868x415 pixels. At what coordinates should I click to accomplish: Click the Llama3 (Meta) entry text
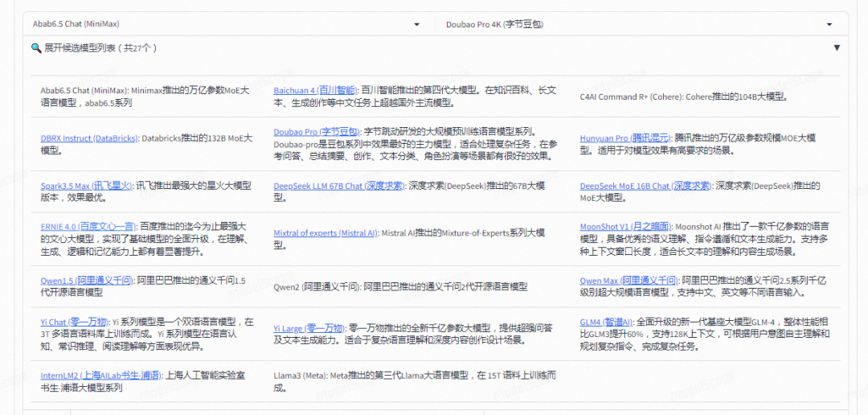[x=415, y=382]
